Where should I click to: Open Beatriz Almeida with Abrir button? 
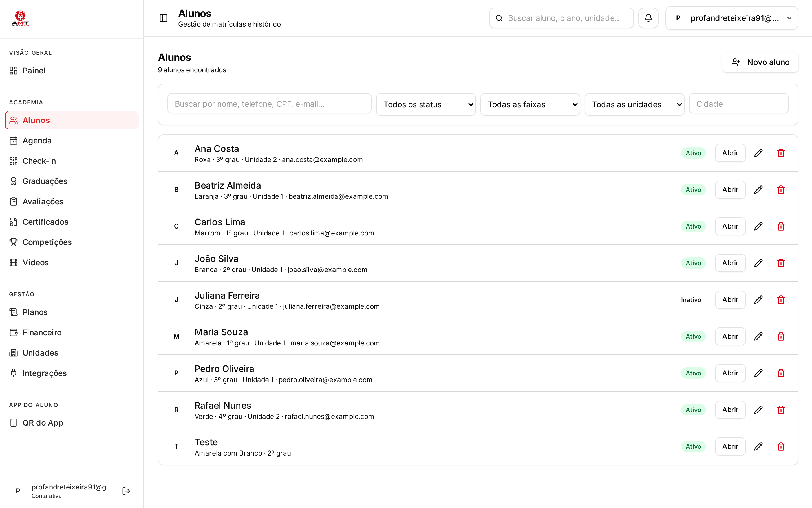(730, 189)
